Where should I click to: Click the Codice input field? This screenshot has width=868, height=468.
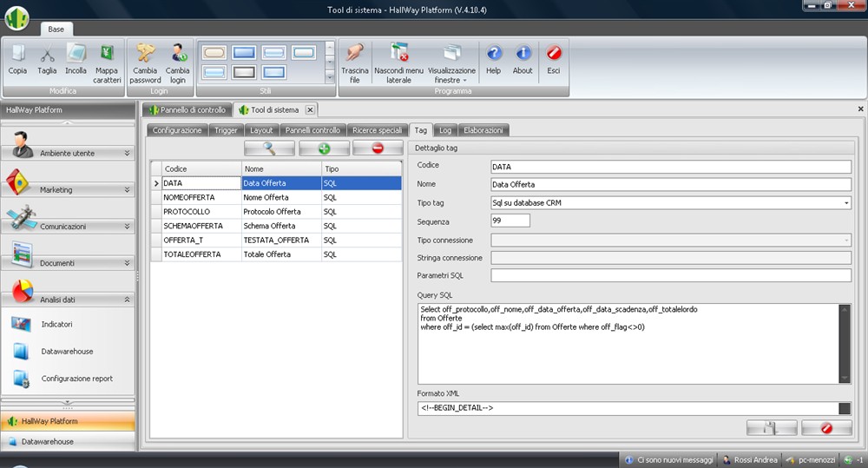[x=671, y=167]
